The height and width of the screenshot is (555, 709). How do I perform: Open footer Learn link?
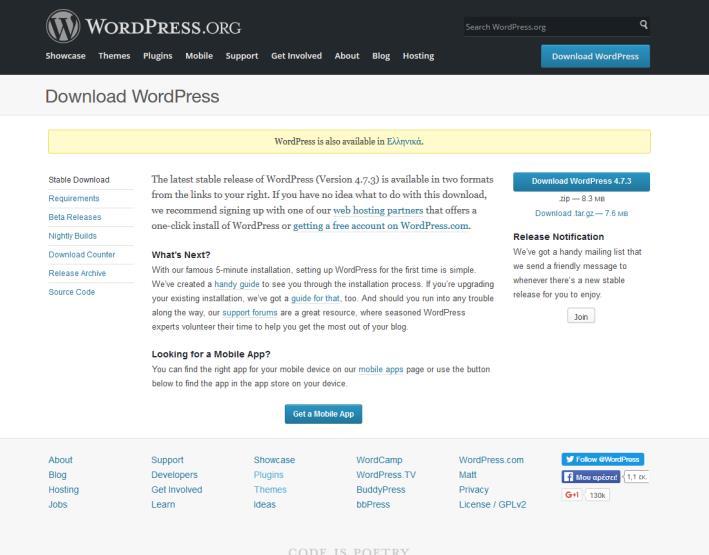tap(163, 505)
